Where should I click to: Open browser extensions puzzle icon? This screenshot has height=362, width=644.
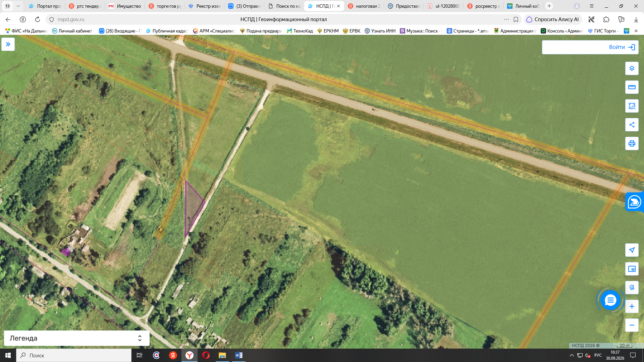click(x=606, y=19)
